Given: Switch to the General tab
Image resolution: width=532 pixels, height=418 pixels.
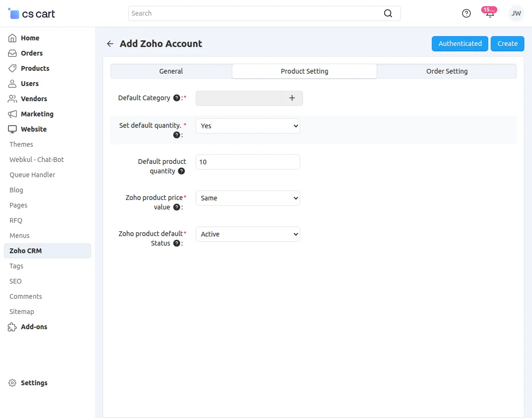Looking at the screenshot, I should pos(171,71).
